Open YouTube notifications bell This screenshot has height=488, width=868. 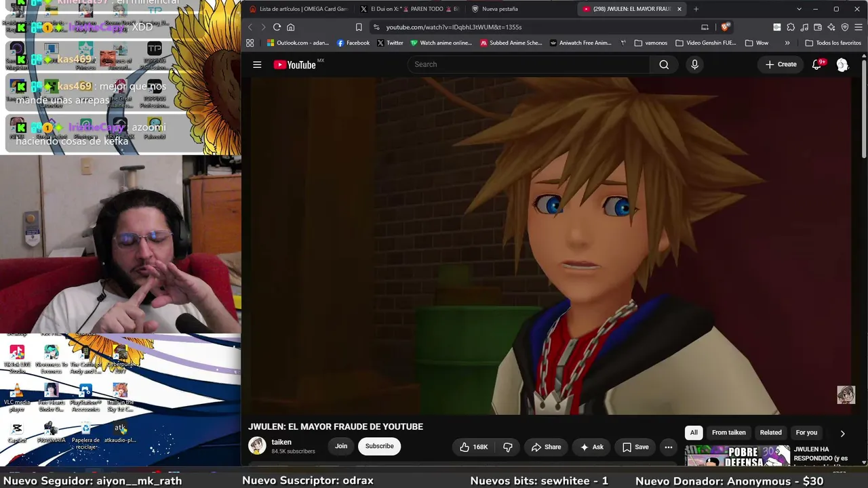(817, 64)
